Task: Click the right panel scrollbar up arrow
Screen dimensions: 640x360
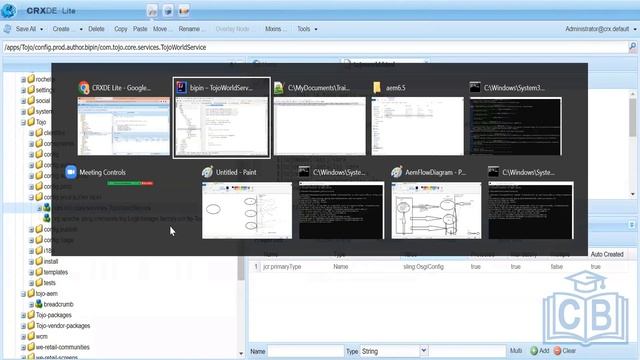Action: (633, 95)
